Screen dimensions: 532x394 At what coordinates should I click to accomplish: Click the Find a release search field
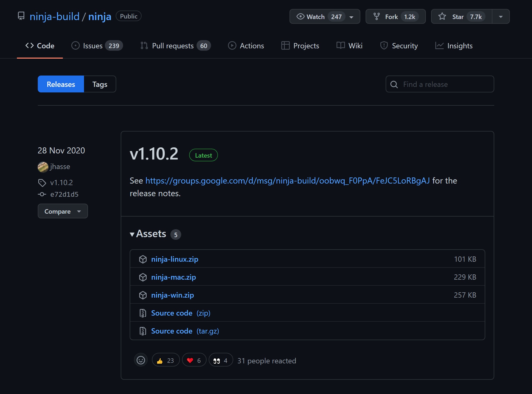click(440, 84)
